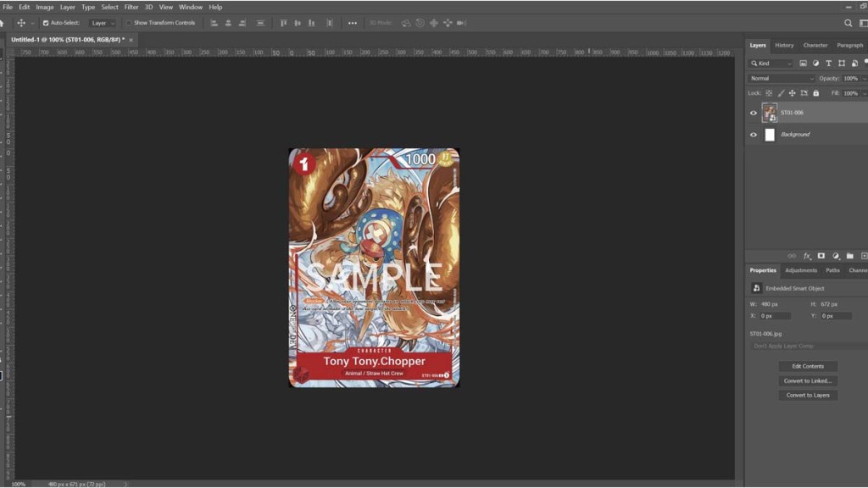
Task: Click the Edit Contents button
Action: pyautogui.click(x=807, y=366)
